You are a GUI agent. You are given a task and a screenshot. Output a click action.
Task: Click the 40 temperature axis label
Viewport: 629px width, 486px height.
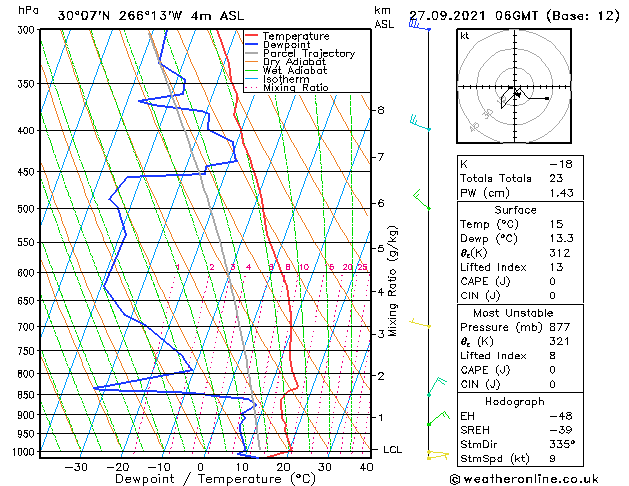[x=366, y=467]
